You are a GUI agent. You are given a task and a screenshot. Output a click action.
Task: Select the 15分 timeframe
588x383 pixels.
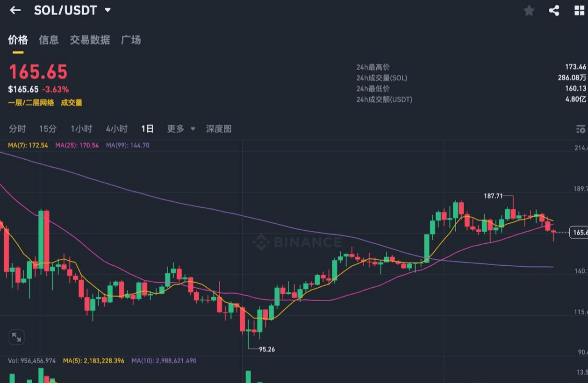(x=48, y=129)
